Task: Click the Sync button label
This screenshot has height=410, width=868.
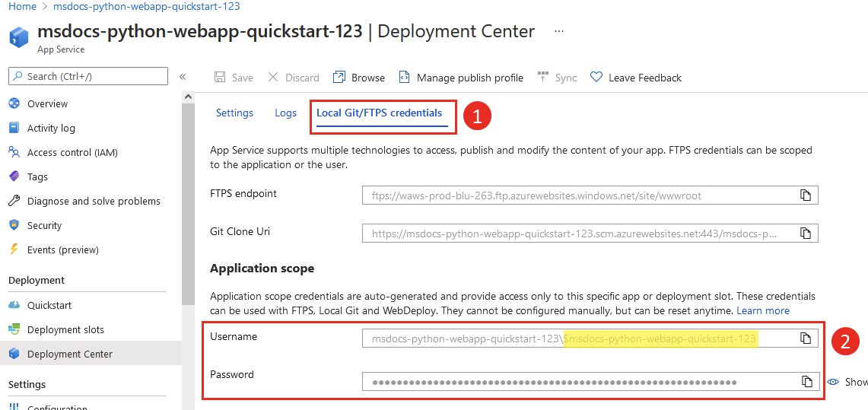Action: (x=566, y=78)
